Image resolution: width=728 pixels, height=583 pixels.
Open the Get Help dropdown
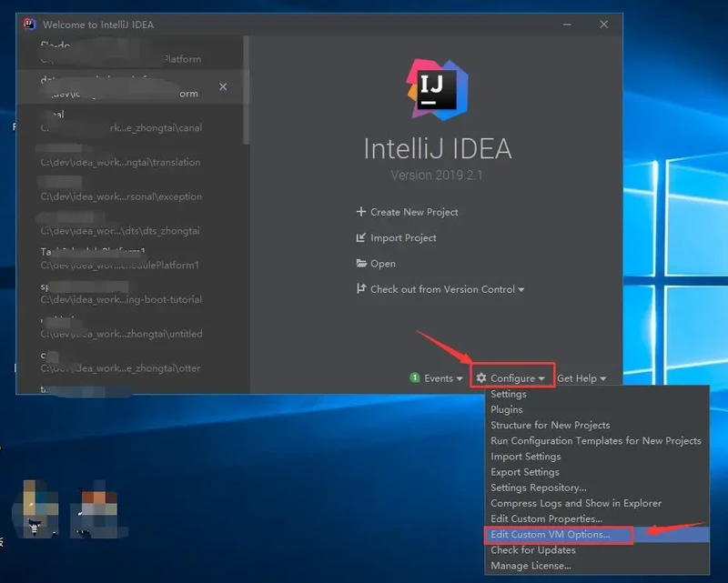pos(581,378)
